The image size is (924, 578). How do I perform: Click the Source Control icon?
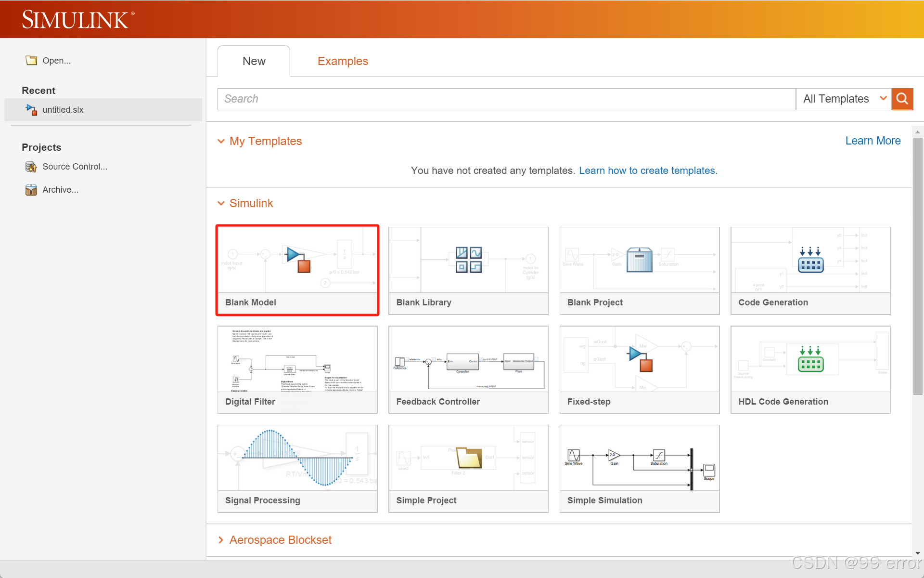click(x=31, y=167)
